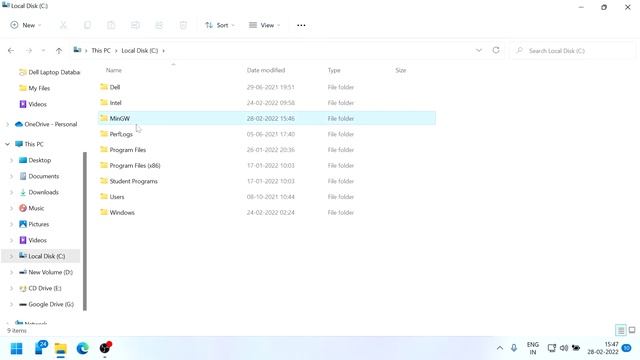Open the Sort dropdown

click(x=220, y=25)
